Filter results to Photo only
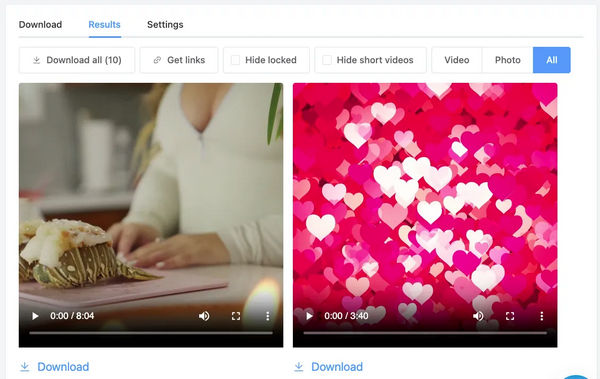The width and height of the screenshot is (600, 379). [507, 60]
